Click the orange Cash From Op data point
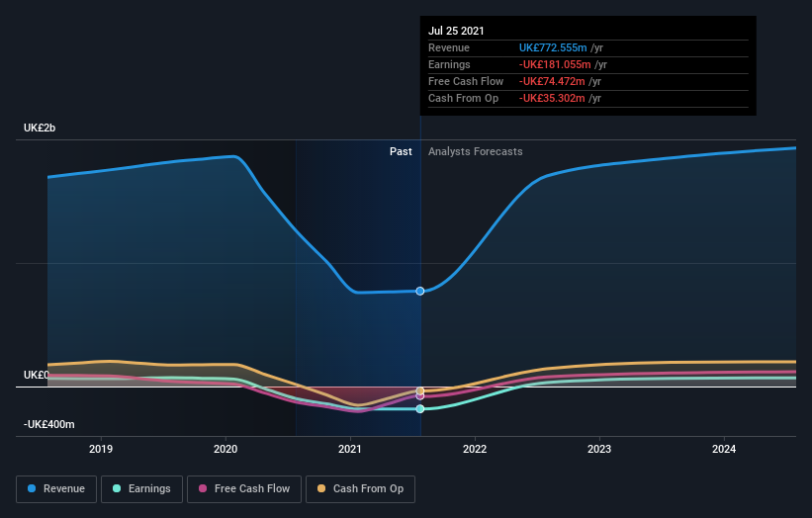The height and width of the screenshot is (518, 812). coord(420,390)
